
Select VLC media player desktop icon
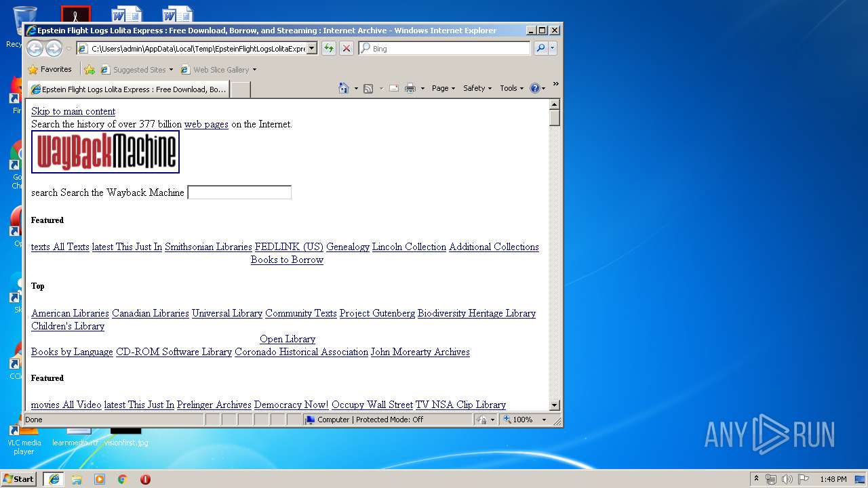pyautogui.click(x=24, y=438)
